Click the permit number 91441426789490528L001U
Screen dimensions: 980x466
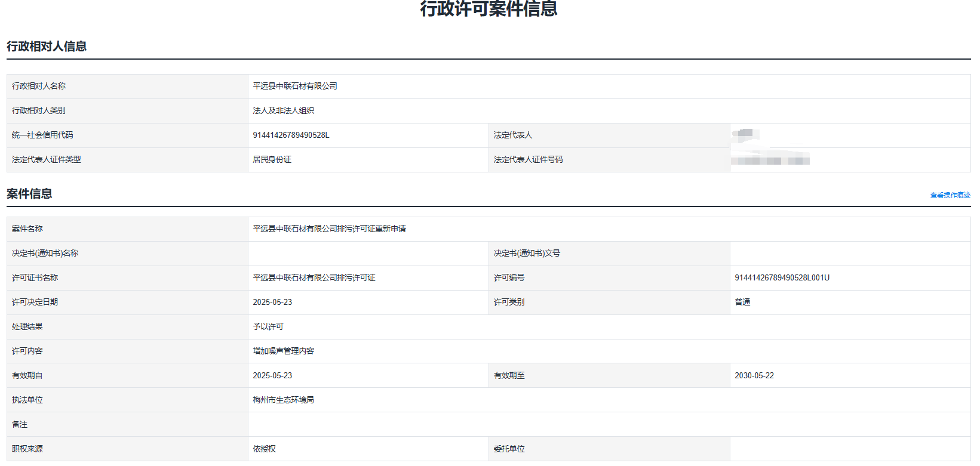(x=782, y=278)
